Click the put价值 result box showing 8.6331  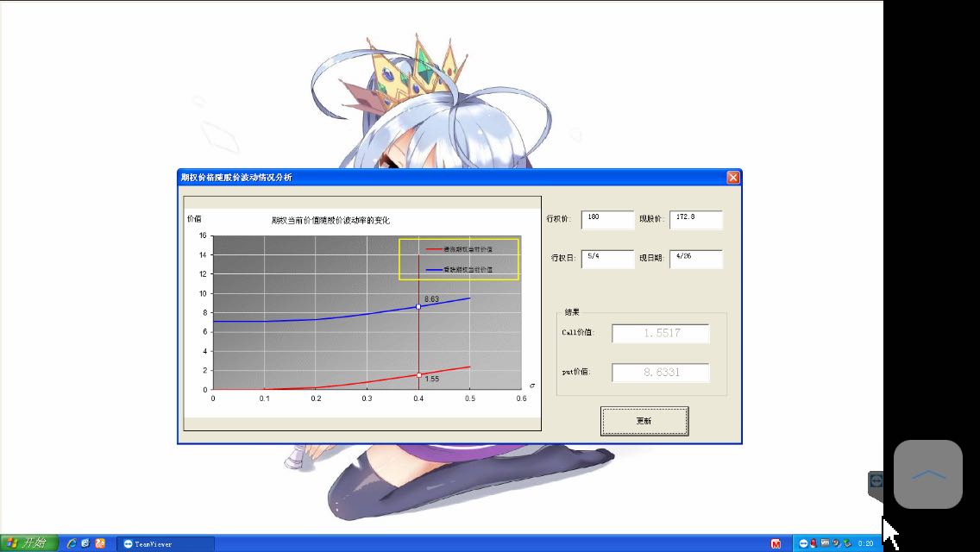[661, 373]
